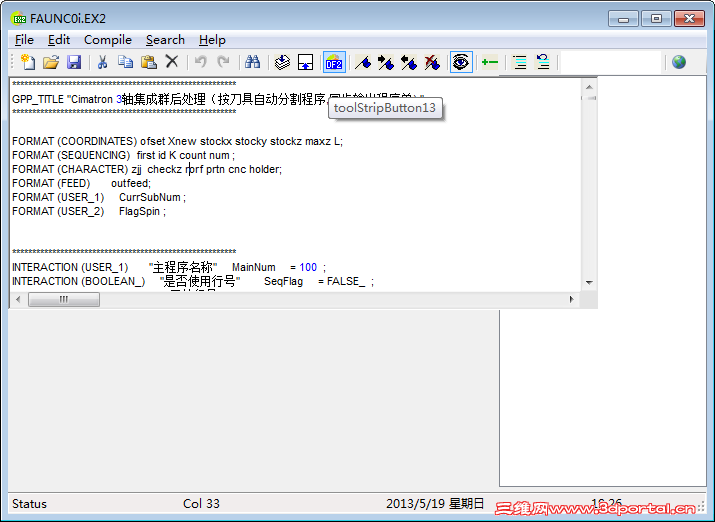Click the editor's vertical scroll up arrow
Viewport: 715px width, 522px height.
(x=589, y=87)
